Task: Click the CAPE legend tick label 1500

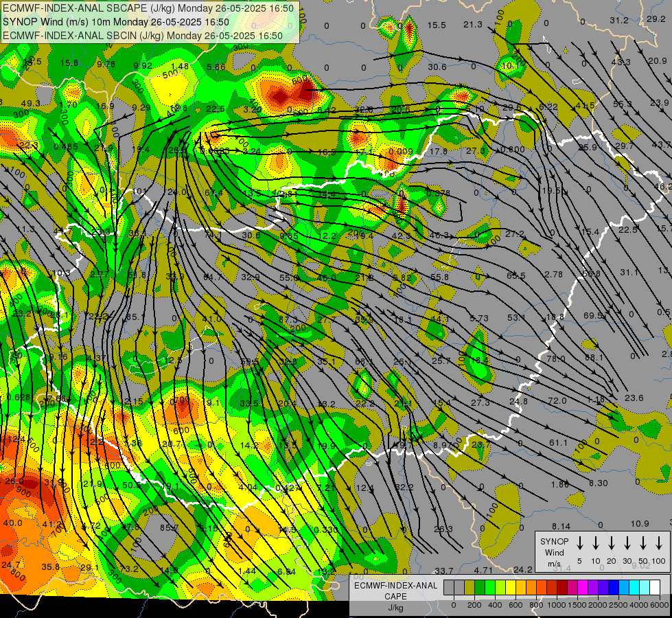Action: click(x=577, y=605)
